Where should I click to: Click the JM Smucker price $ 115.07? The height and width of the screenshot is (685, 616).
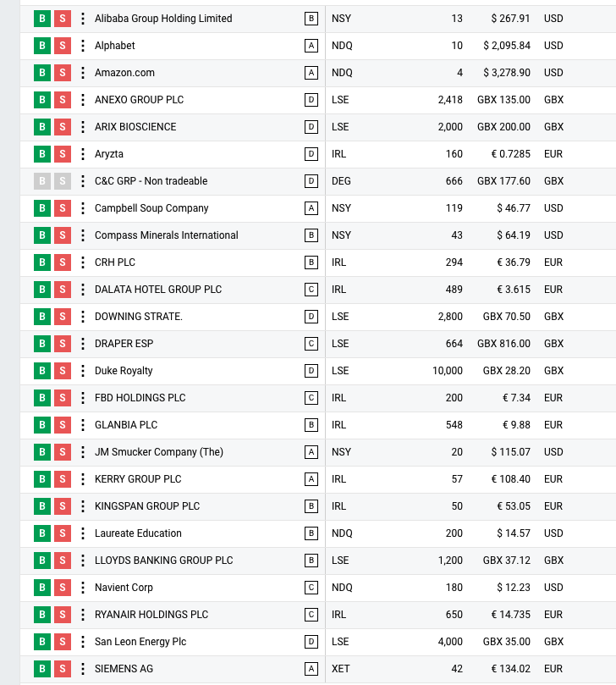(x=510, y=451)
